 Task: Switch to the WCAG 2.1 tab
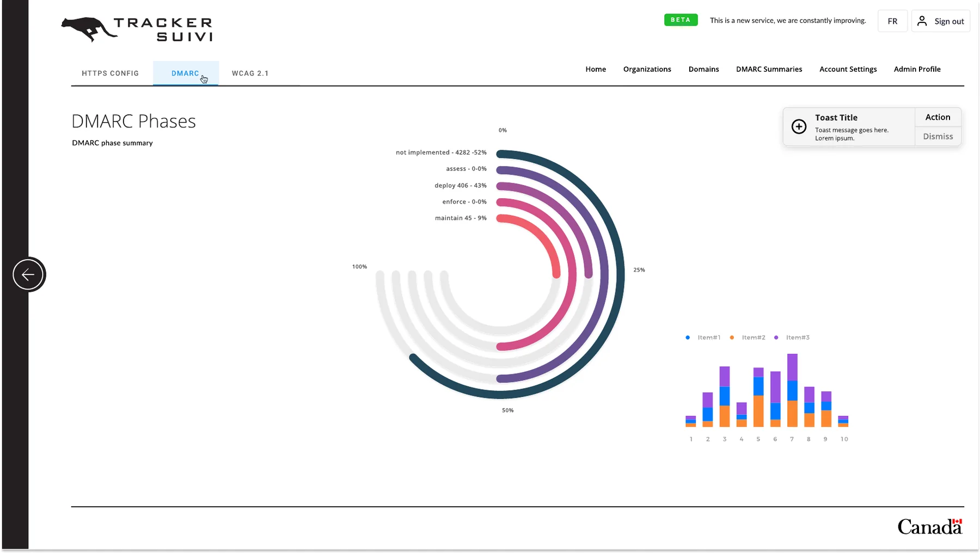pos(250,73)
